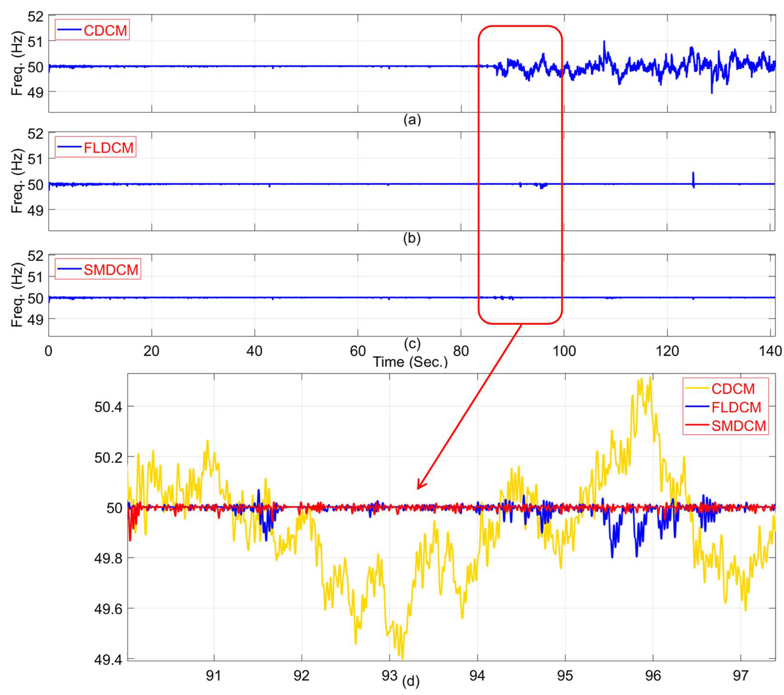Click the '(c)' subplot caption

[412, 344]
